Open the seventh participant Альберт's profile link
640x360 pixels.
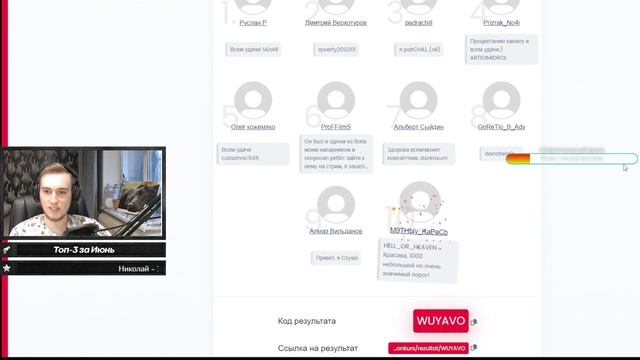[418, 127]
